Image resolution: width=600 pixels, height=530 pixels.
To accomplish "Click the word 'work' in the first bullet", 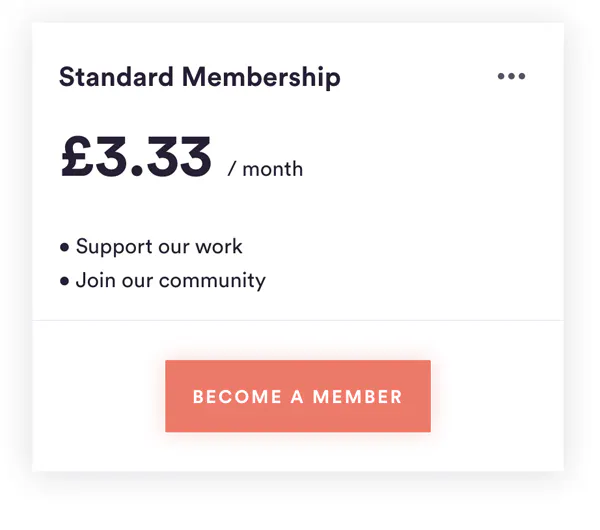I will click(219, 246).
